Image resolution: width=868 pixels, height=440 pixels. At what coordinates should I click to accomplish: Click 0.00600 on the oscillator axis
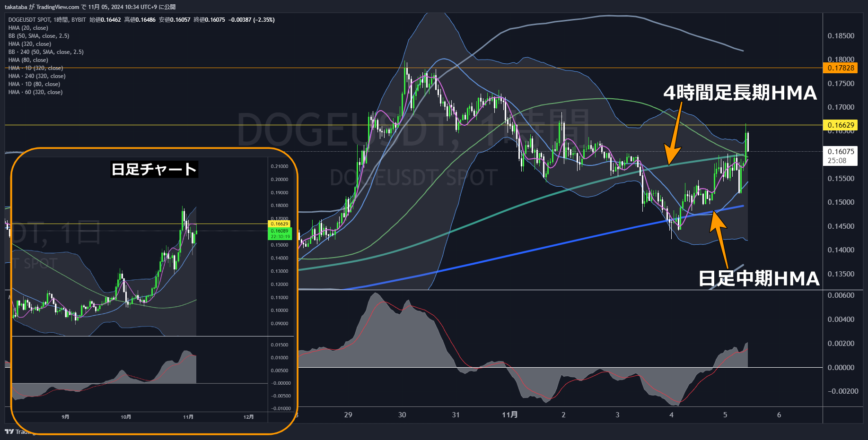841,295
